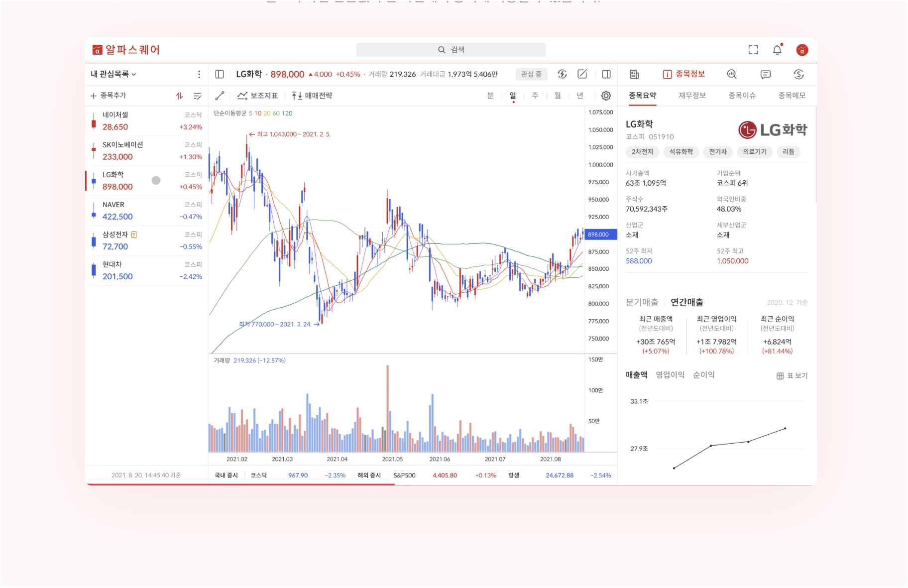
Task: Switch chart interval to 주
Action: (x=535, y=96)
